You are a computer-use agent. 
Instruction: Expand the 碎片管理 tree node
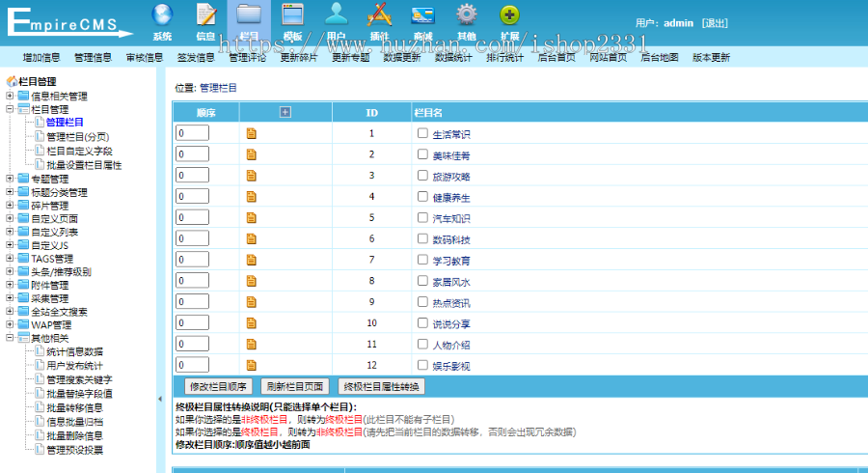coord(10,205)
